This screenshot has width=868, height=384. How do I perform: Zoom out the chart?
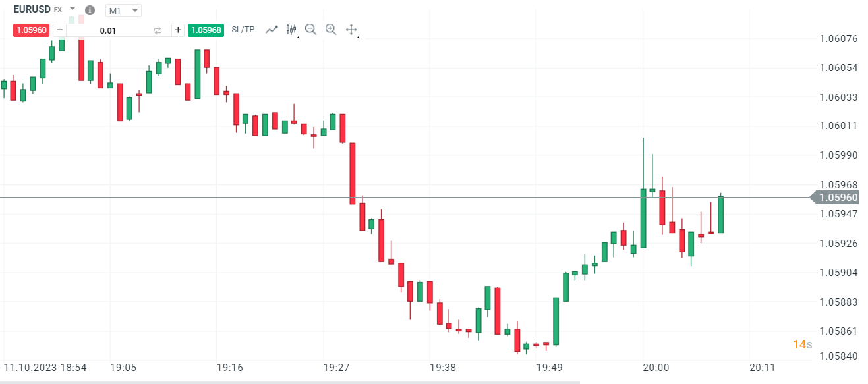click(x=311, y=30)
